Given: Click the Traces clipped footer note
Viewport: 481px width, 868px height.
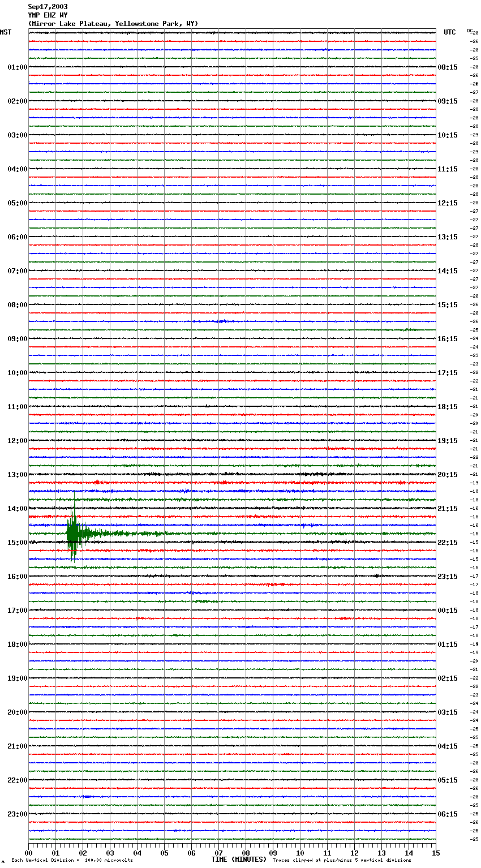Looking at the screenshot, I should tap(342, 860).
